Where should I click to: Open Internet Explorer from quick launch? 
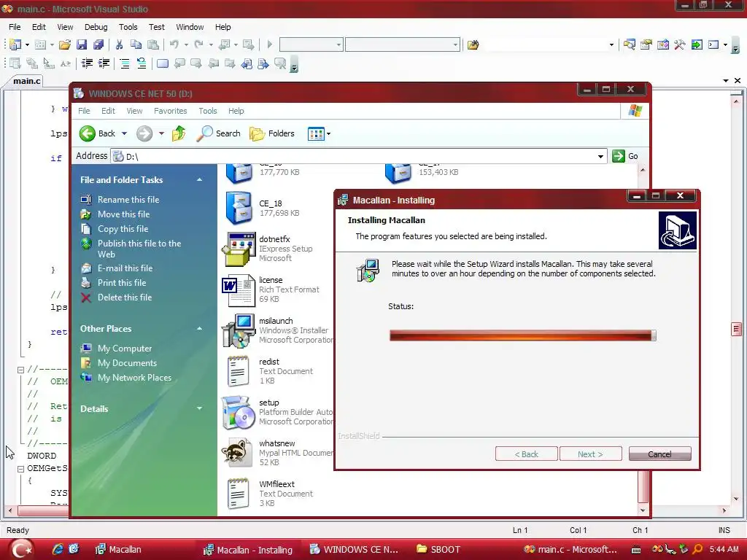click(58, 549)
